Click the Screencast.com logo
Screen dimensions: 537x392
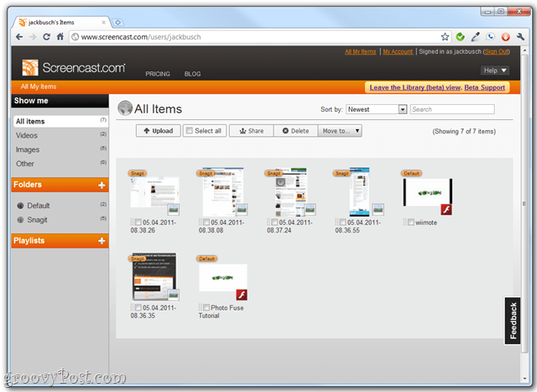click(74, 67)
